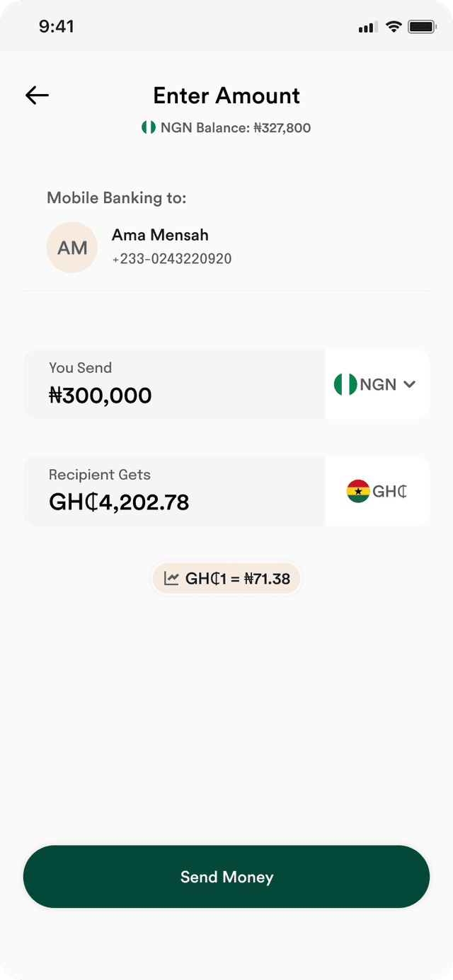Open the GH₵1 = ₦71.38 rate chip
Viewport: 453px width, 980px height.
(226, 579)
